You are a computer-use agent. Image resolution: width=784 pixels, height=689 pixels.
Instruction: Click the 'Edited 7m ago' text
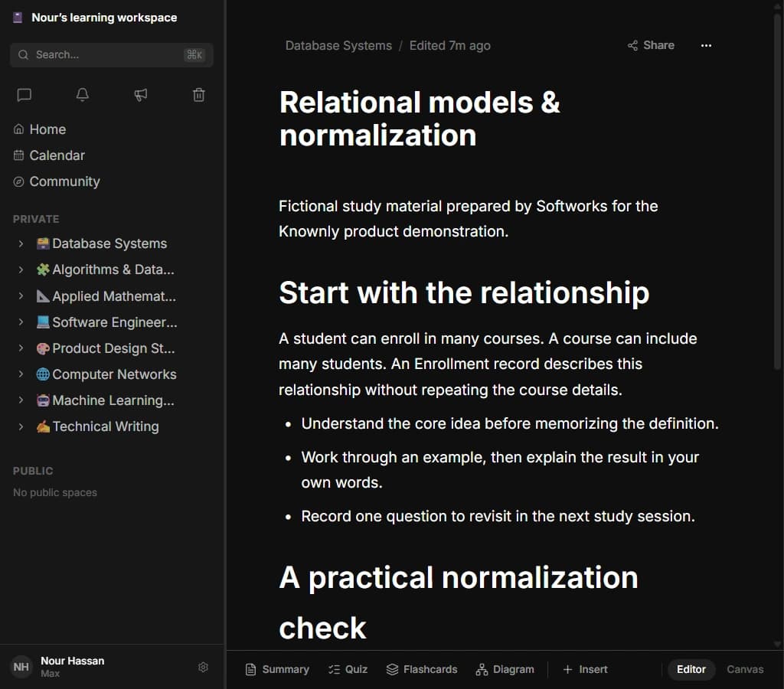pyautogui.click(x=450, y=45)
